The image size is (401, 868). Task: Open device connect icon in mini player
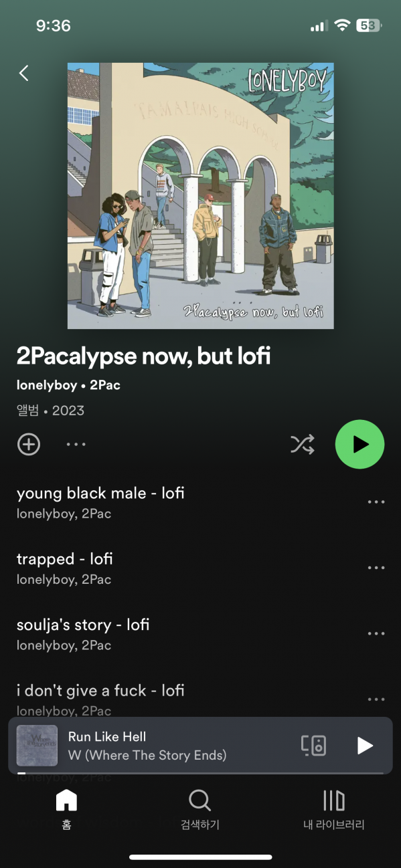313,746
